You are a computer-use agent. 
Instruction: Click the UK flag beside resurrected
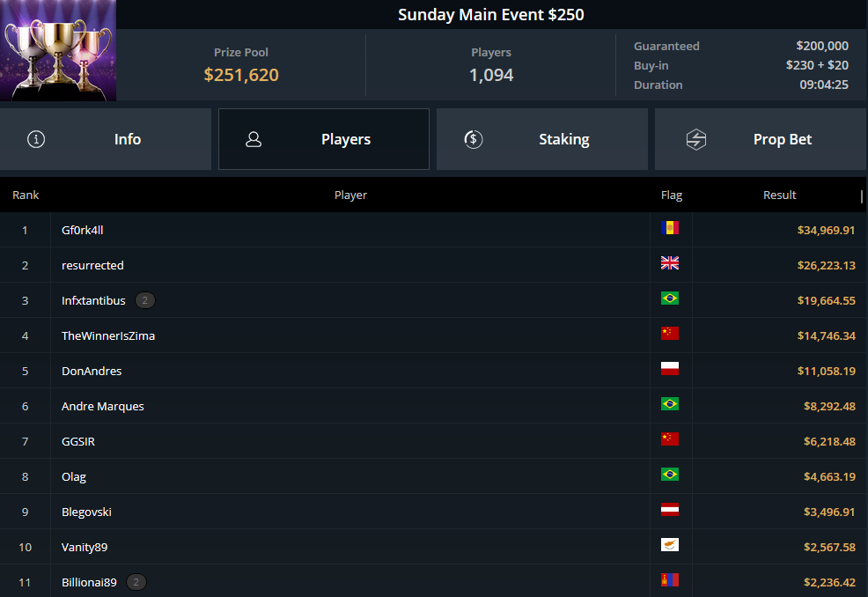click(x=669, y=263)
